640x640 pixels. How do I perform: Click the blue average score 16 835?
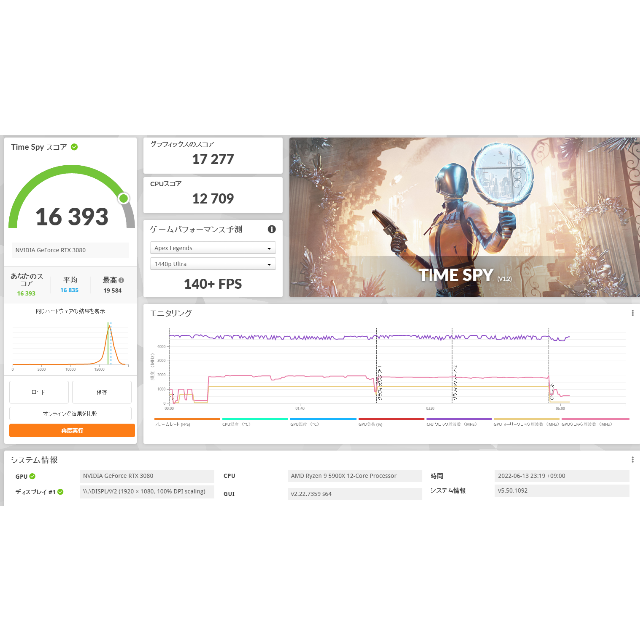click(x=69, y=290)
